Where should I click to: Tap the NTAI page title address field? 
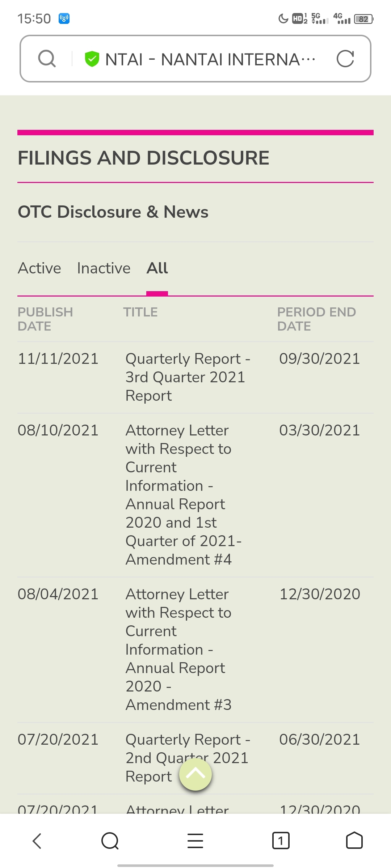(210, 59)
